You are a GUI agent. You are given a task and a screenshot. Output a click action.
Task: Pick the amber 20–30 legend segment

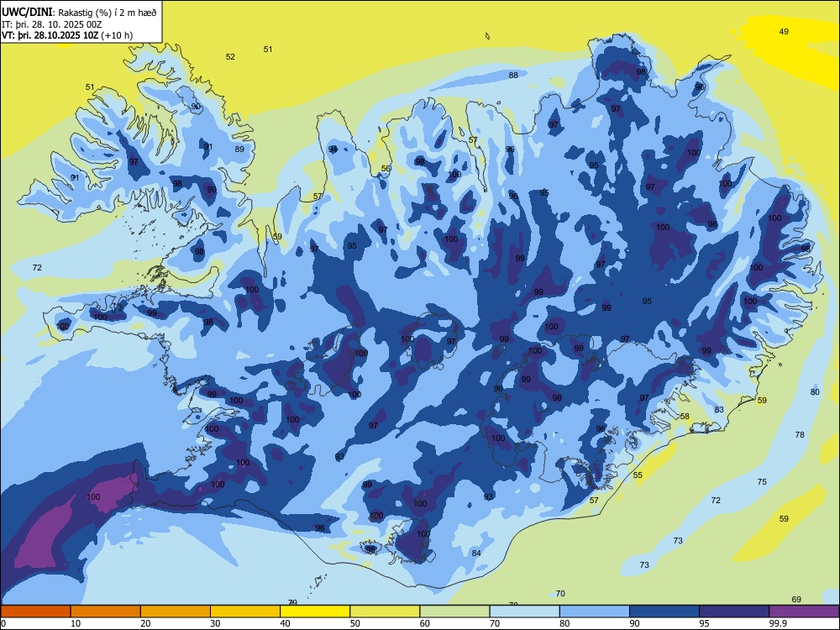(x=176, y=612)
